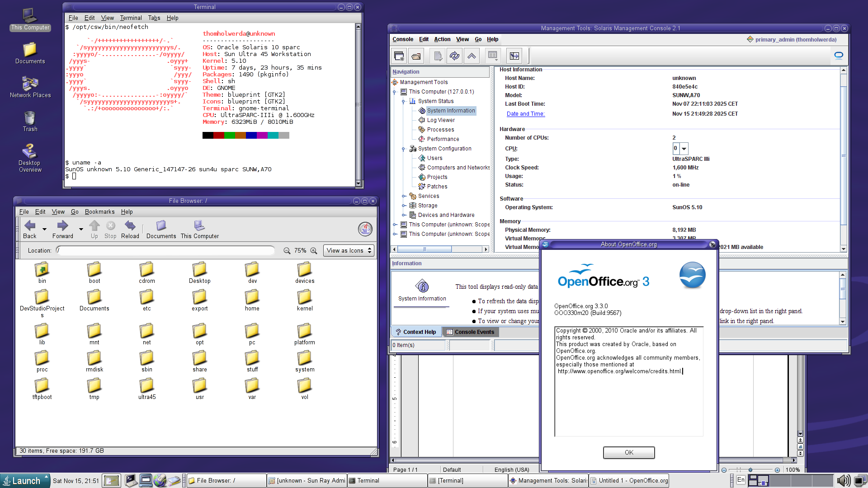The width and height of the screenshot is (868, 488).
Task: Click the Date and Time link
Action: pos(525,114)
